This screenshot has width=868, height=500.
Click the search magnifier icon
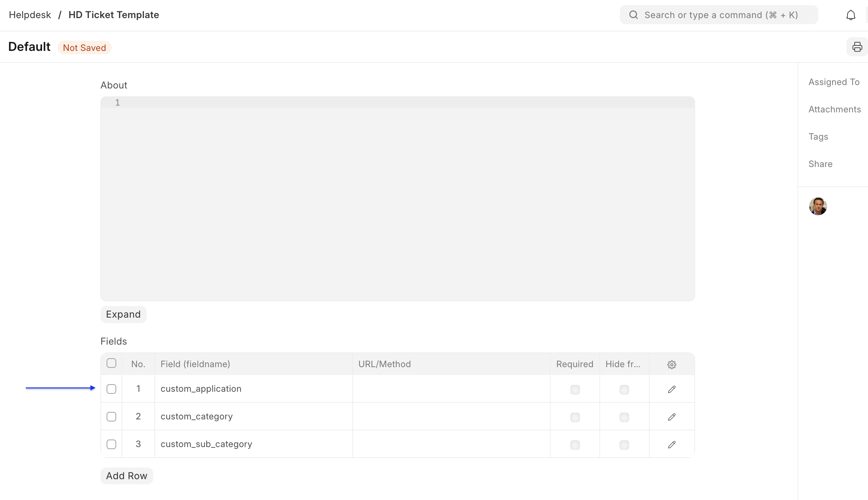pyautogui.click(x=633, y=15)
